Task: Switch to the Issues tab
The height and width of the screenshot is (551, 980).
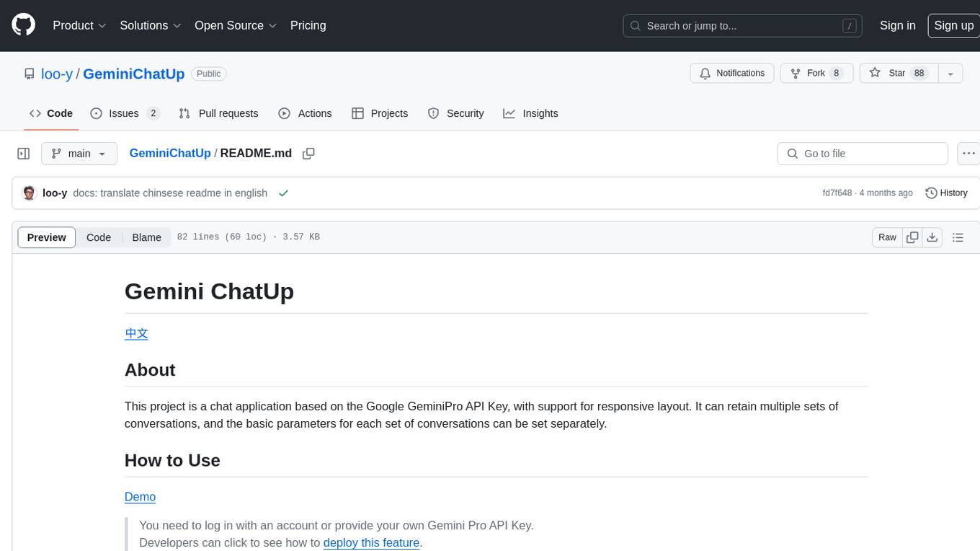Action: [x=125, y=113]
